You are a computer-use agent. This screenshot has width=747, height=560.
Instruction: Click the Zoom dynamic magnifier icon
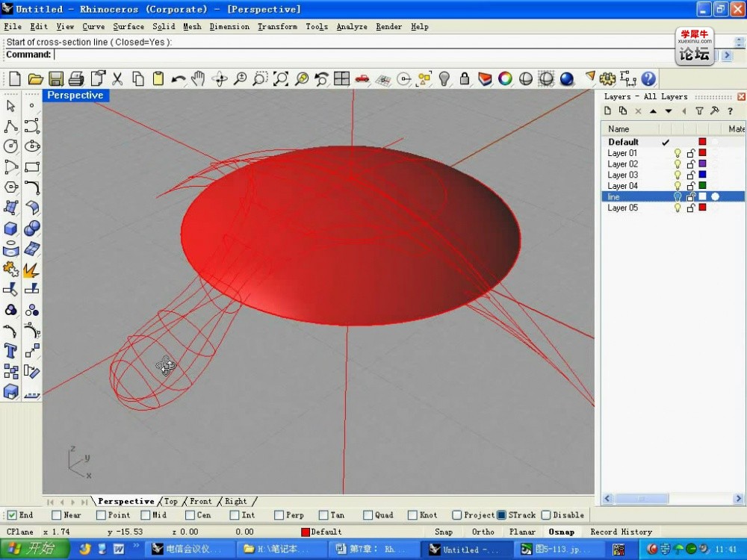click(x=240, y=78)
